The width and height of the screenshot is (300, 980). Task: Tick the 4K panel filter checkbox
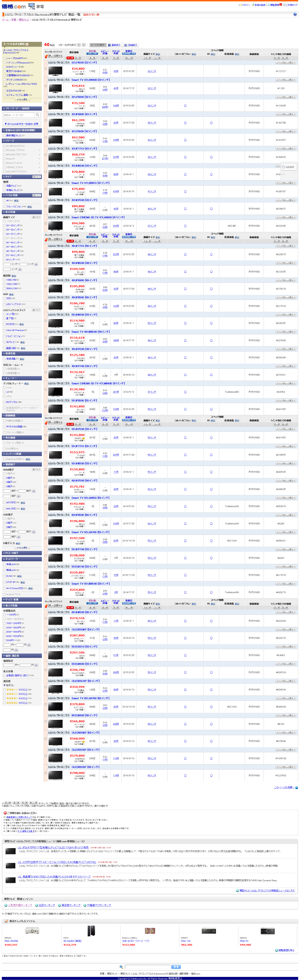coord(5,200)
